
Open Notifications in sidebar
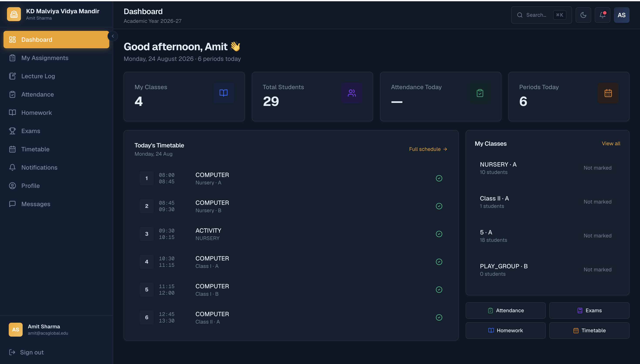56,167
